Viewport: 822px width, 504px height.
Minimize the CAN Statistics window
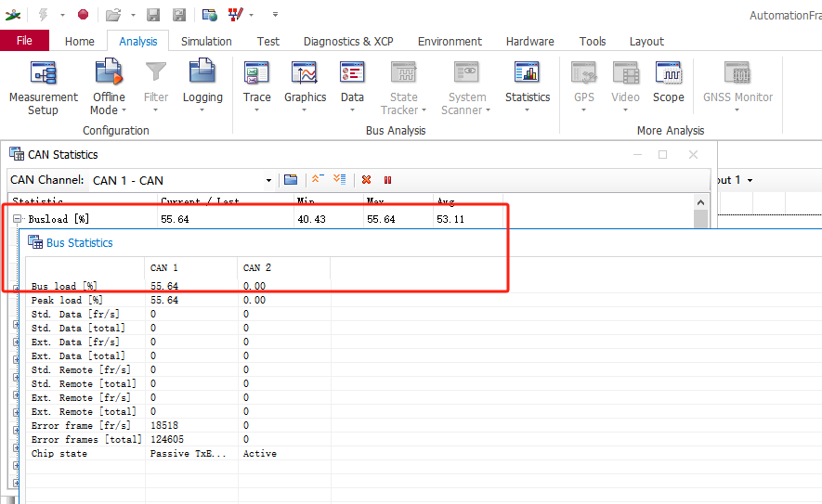637,155
